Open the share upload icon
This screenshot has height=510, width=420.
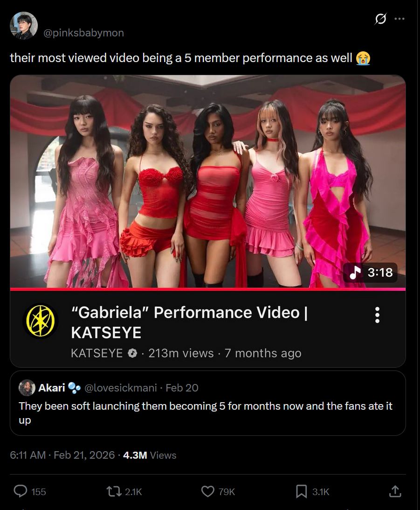click(x=395, y=491)
